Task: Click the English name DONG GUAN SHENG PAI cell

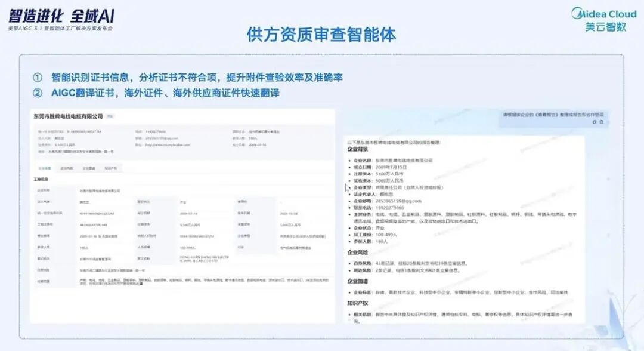Action: (x=204, y=259)
